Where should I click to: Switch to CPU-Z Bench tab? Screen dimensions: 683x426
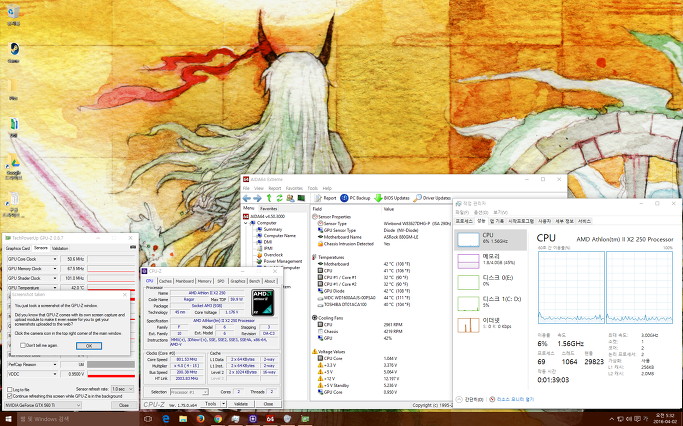coord(255,281)
